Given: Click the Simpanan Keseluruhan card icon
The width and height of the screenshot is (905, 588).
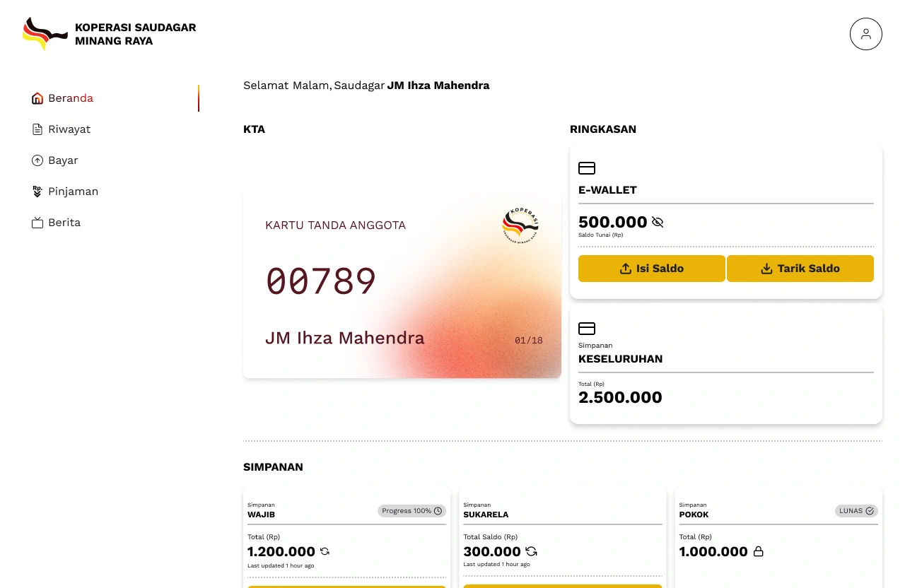Looking at the screenshot, I should click(587, 329).
